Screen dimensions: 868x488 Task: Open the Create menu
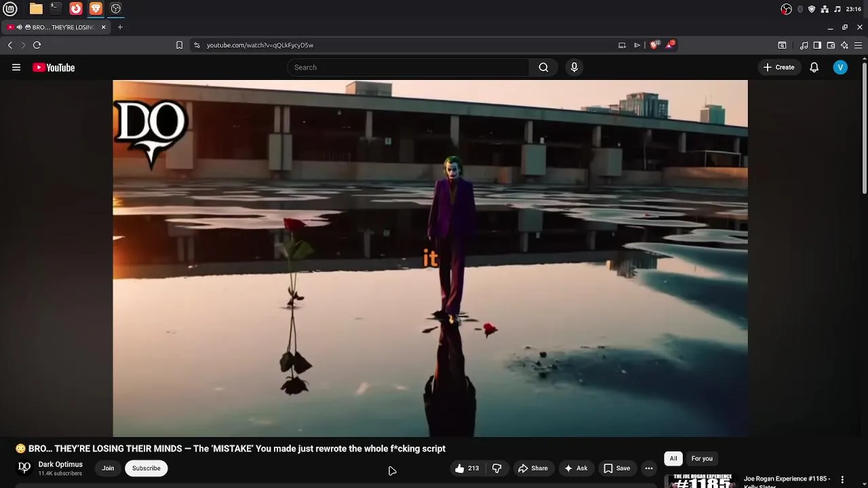click(778, 67)
